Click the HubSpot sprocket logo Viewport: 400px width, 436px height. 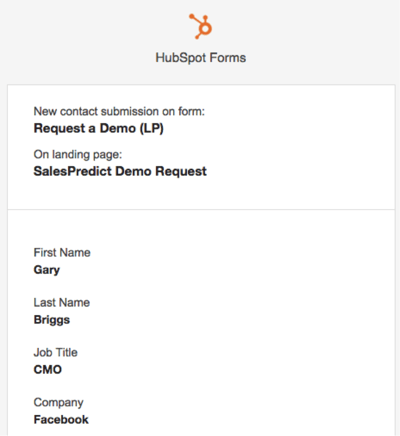click(201, 26)
